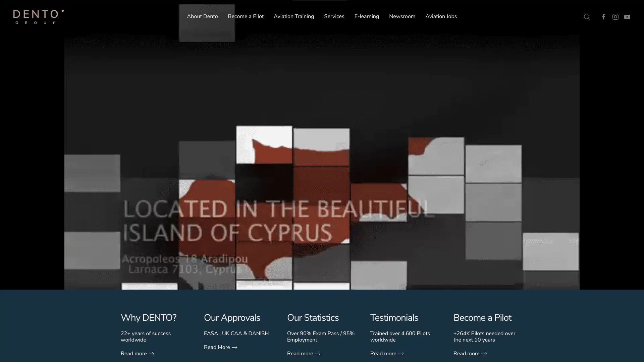Click arrow beside Become a Pilot Read more
The width and height of the screenshot is (644, 362).
click(484, 354)
